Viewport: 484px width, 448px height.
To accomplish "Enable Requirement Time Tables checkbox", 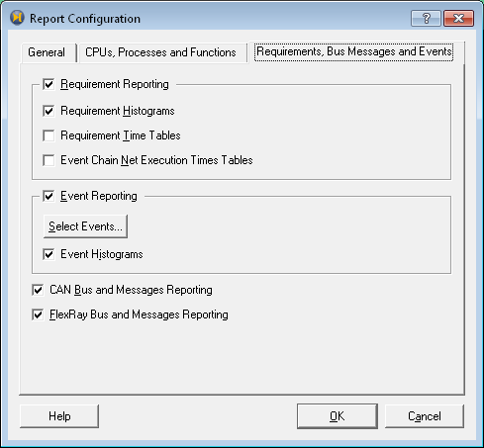I will point(48,135).
